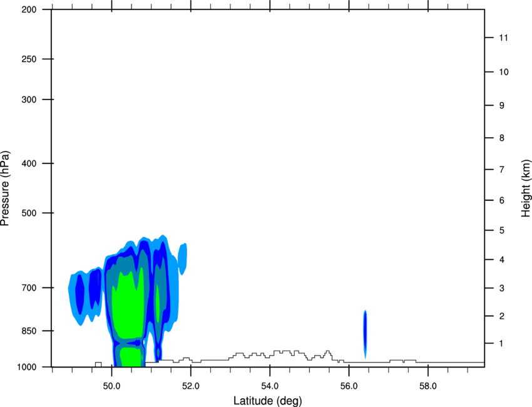Image resolution: width=532 pixels, height=407 pixels.
Task: Select the 1000 pressure tick label
Action: (26, 367)
